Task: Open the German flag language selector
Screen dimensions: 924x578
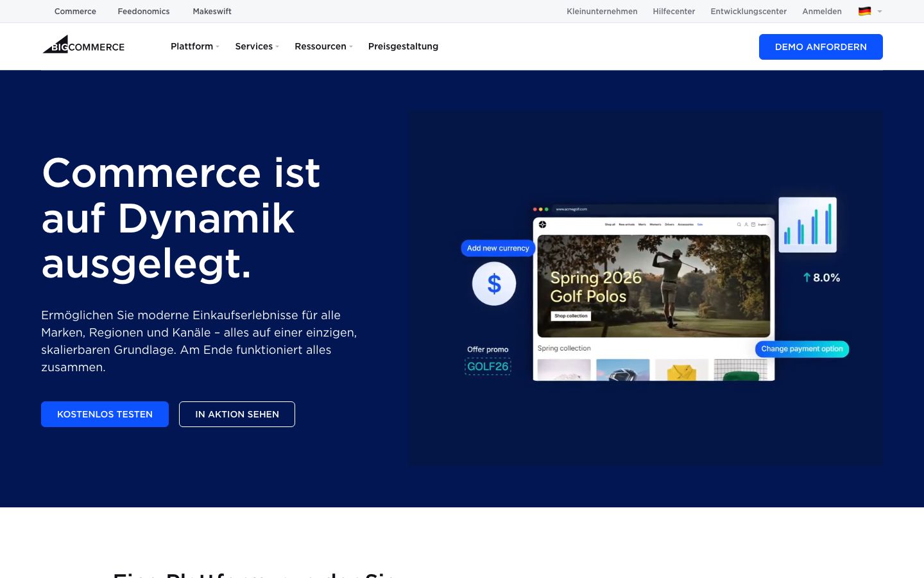Action: [870, 11]
